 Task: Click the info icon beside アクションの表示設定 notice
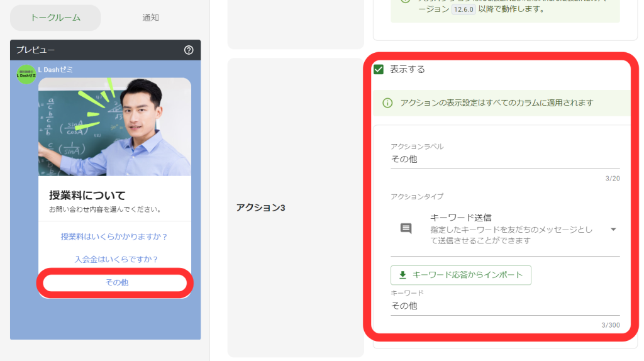(x=387, y=103)
